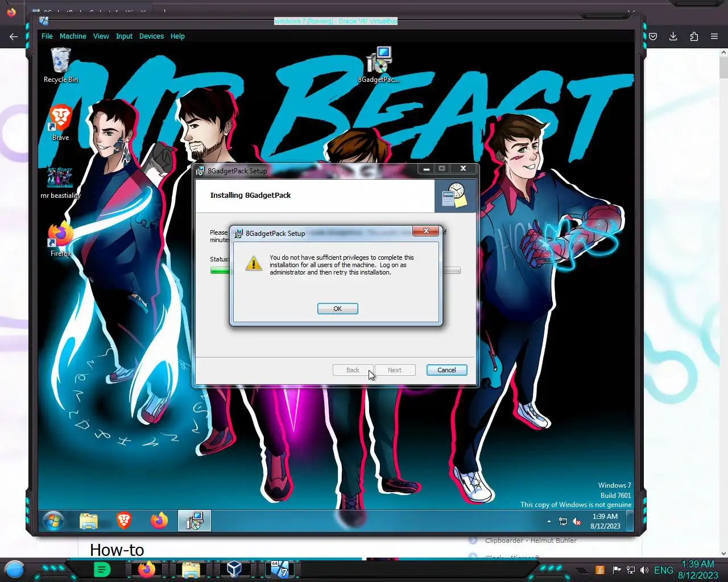The height and width of the screenshot is (582, 728).
Task: Open the Windows 7 Start orb
Action: [x=53, y=521]
